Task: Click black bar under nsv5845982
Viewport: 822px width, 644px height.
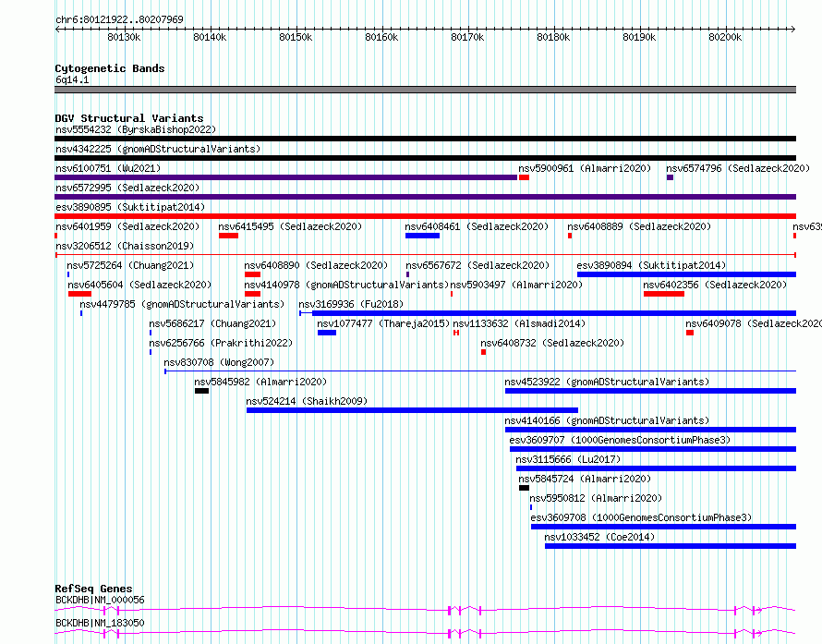Action: point(202,391)
